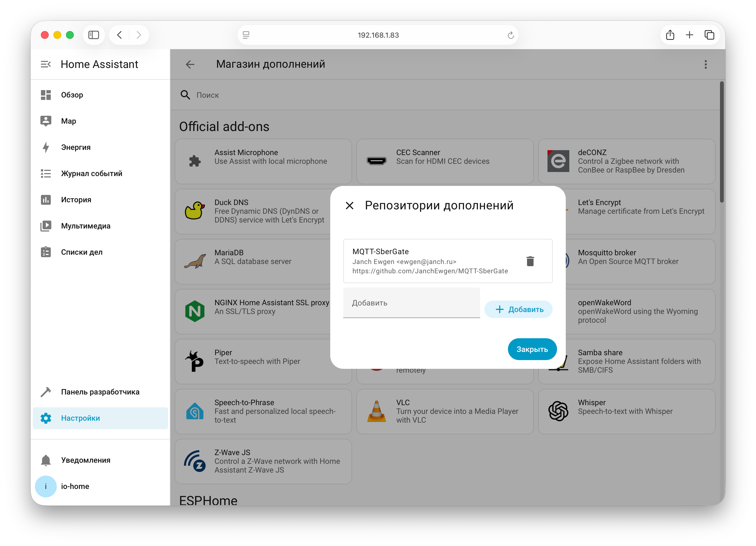Click the repository URL input field
756x546 pixels.
pos(412,303)
